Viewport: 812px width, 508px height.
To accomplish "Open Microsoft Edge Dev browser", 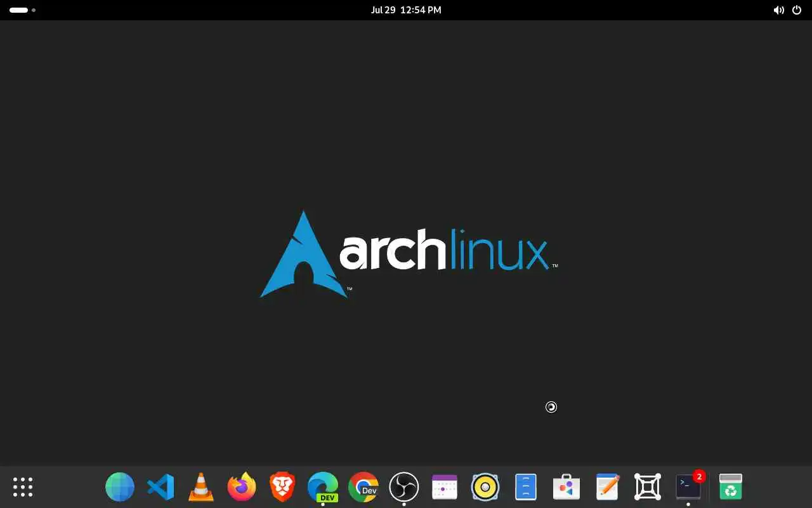I will tap(323, 487).
